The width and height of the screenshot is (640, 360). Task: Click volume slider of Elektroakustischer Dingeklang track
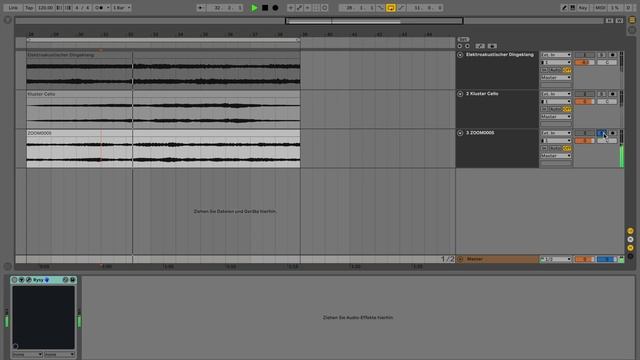pos(584,62)
